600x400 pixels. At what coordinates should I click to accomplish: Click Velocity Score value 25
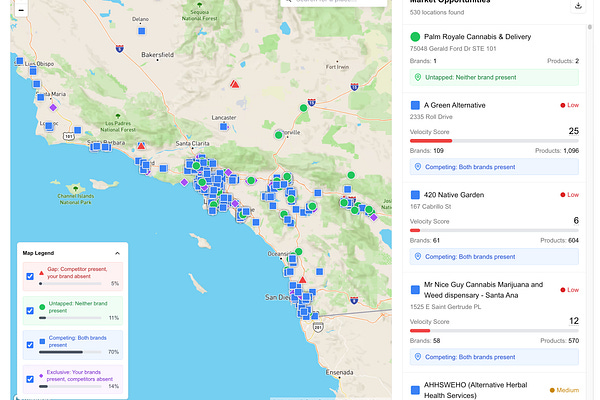574,131
